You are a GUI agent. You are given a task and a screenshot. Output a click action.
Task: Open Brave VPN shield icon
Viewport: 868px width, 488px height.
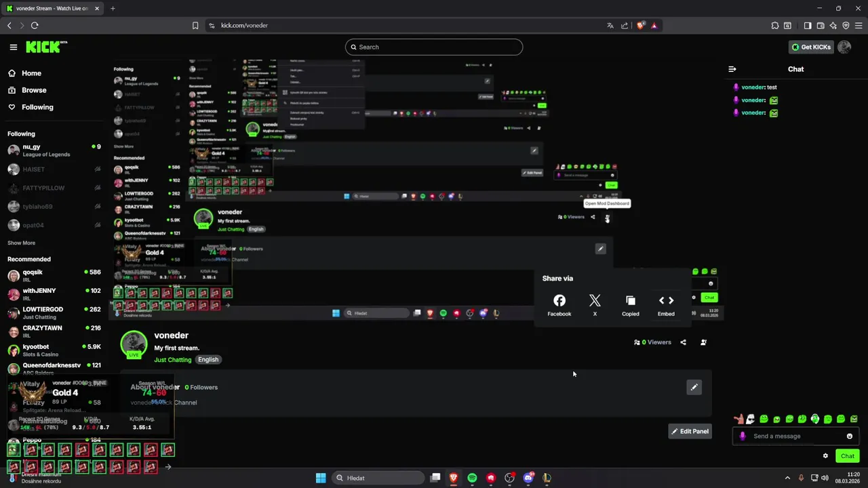pos(846,25)
